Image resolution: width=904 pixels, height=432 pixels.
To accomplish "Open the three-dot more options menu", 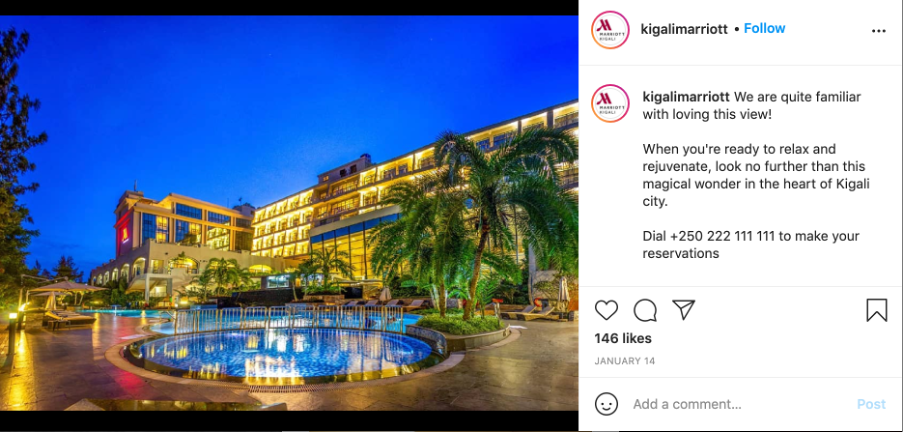I will tap(879, 31).
